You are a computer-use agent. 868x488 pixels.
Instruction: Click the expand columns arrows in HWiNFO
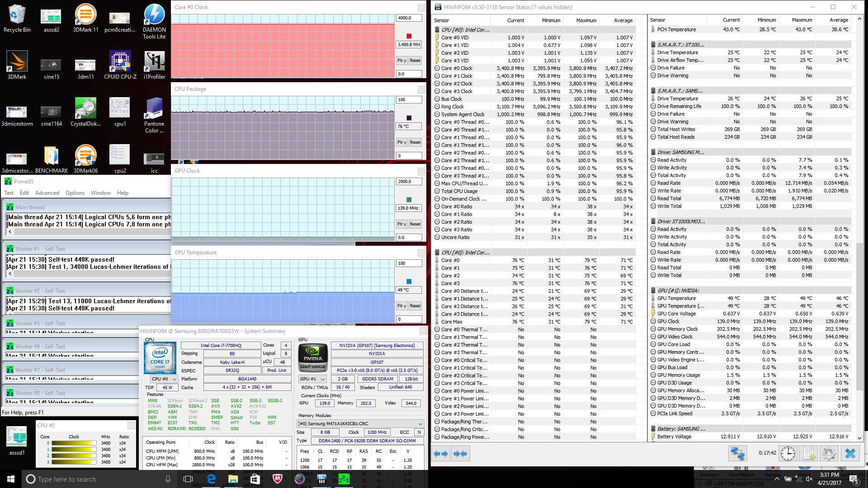(441, 454)
